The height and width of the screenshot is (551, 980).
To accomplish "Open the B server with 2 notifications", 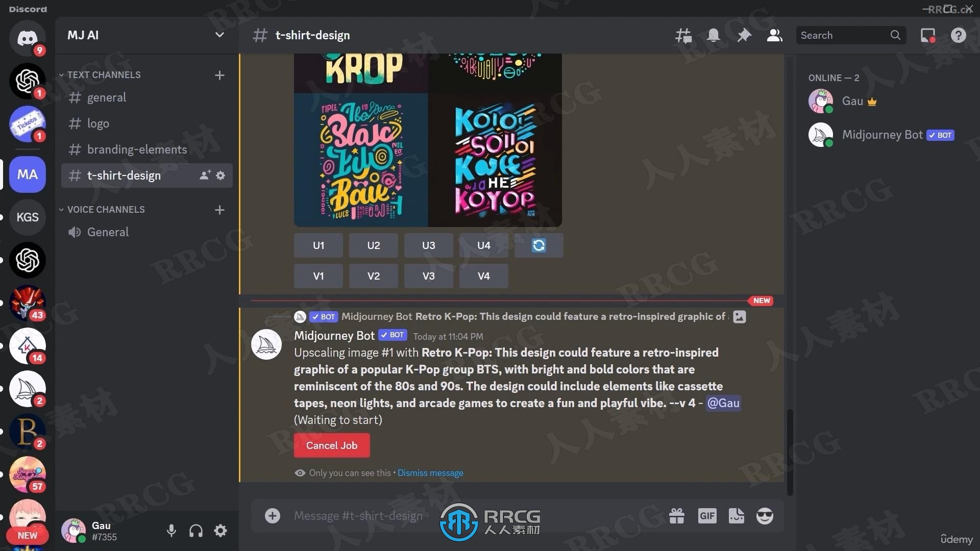I will tap(28, 432).
